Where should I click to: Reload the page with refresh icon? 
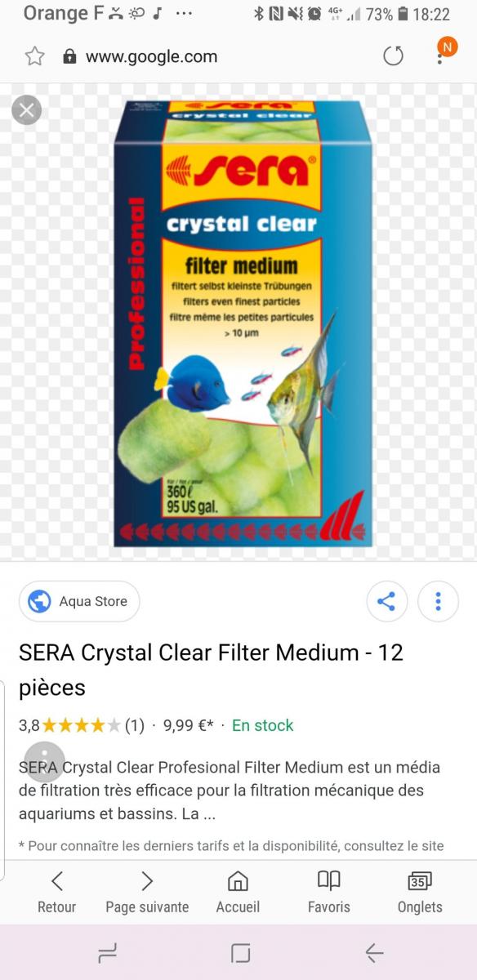394,56
